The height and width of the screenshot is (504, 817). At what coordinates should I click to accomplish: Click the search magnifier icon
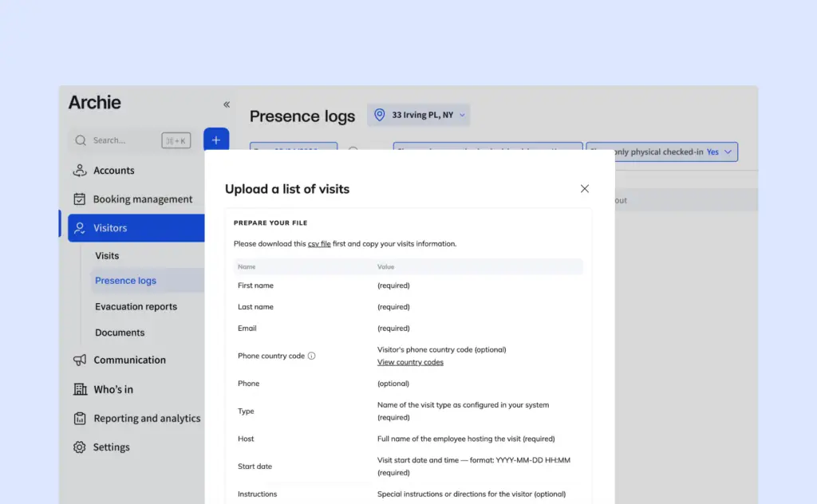coord(81,140)
